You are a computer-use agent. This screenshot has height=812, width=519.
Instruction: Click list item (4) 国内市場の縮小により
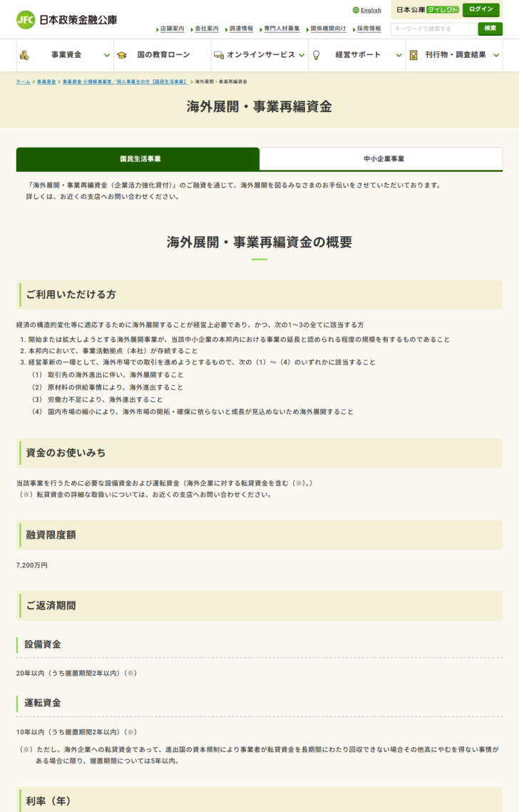tap(192, 412)
